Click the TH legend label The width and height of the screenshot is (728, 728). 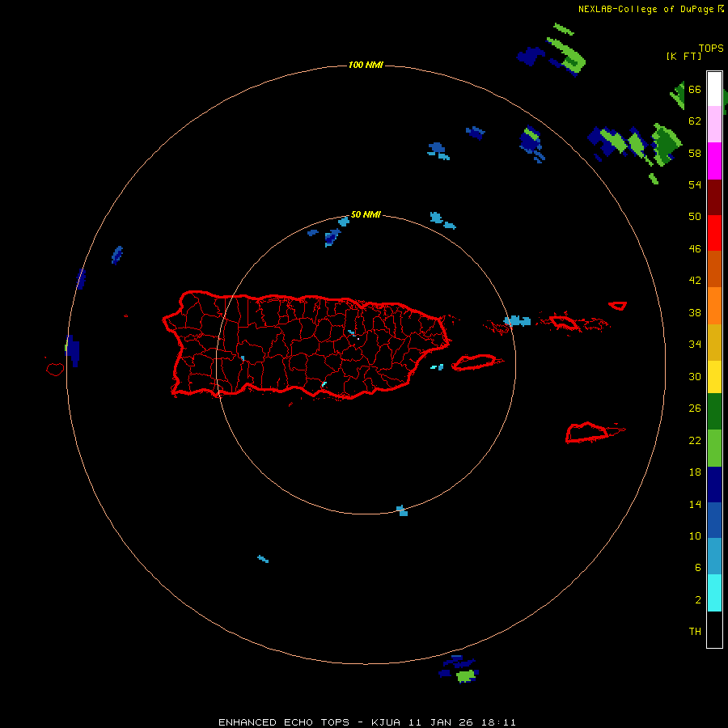click(695, 632)
